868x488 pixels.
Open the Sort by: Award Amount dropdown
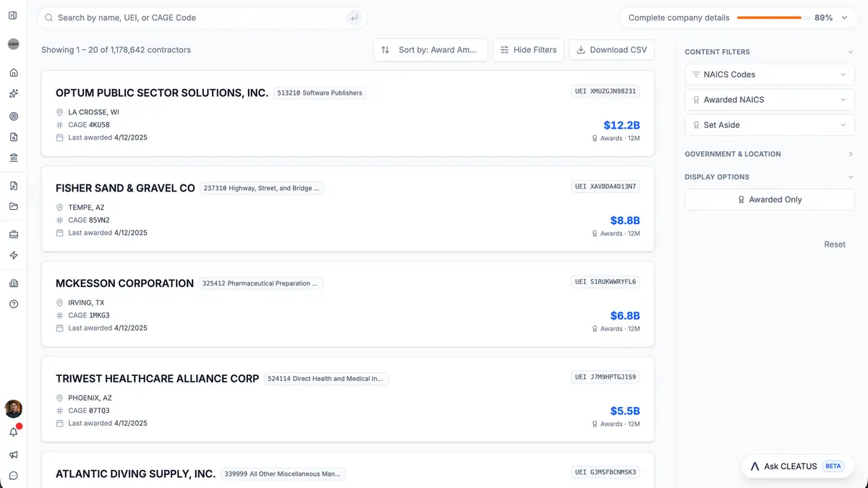pyautogui.click(x=430, y=50)
